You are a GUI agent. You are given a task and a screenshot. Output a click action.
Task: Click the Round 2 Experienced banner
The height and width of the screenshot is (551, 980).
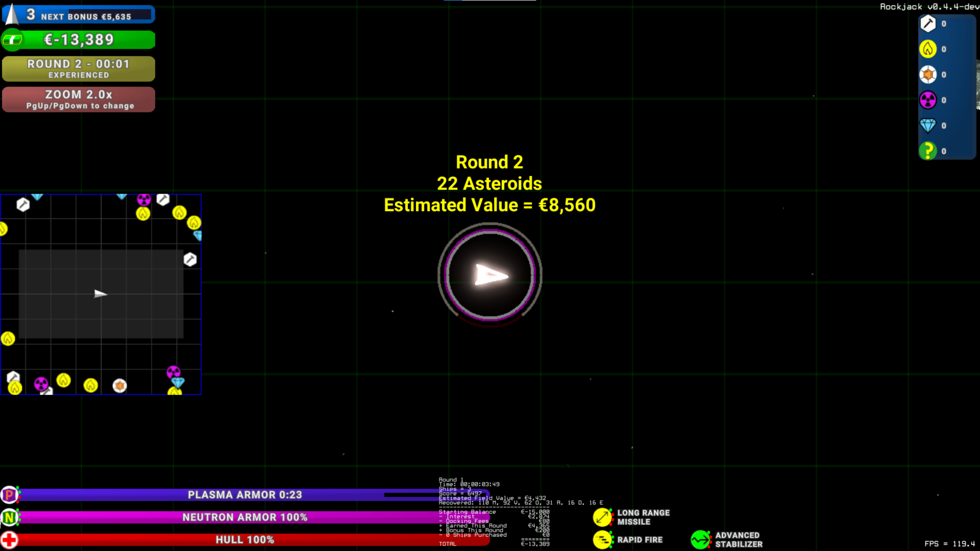[78, 68]
